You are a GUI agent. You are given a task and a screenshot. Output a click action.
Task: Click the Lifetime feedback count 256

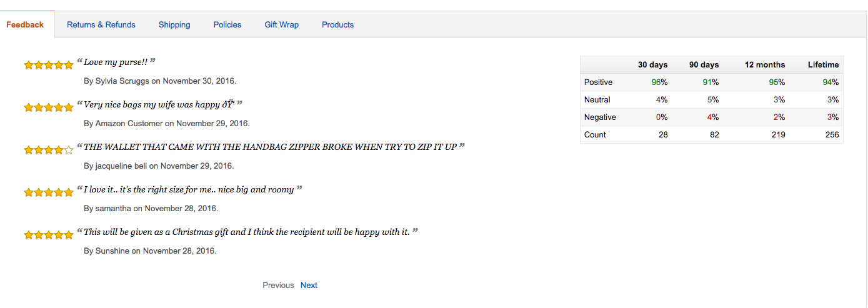click(832, 134)
